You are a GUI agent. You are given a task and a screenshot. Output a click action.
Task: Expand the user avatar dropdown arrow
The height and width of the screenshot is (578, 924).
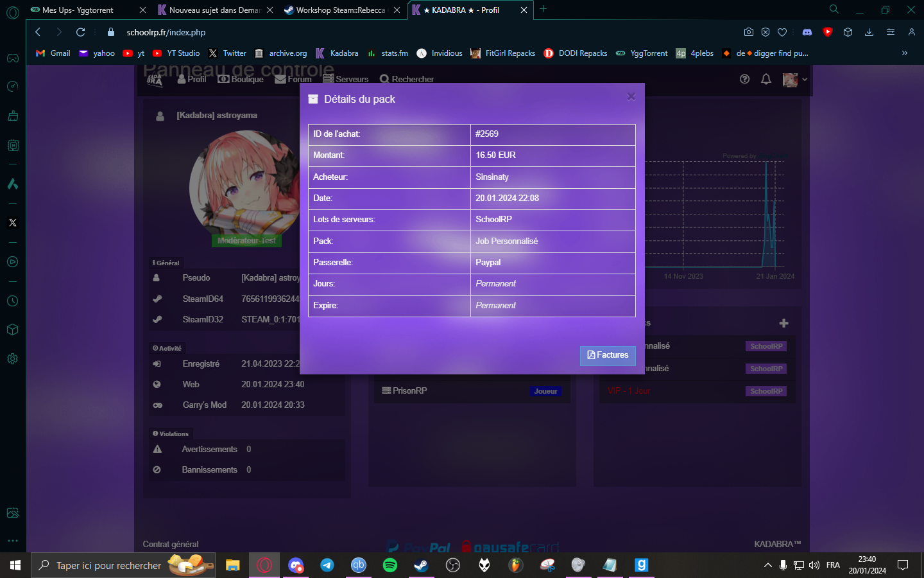(x=805, y=80)
